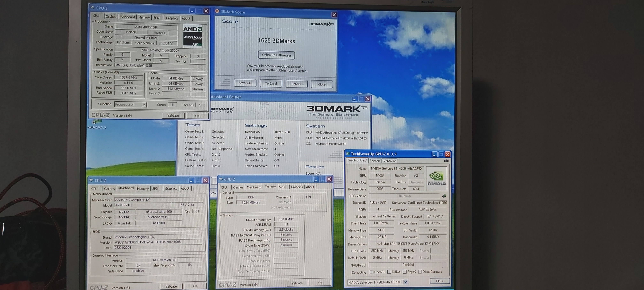
Task: Switch to Validation tab in GPU-Z
Action: click(390, 161)
